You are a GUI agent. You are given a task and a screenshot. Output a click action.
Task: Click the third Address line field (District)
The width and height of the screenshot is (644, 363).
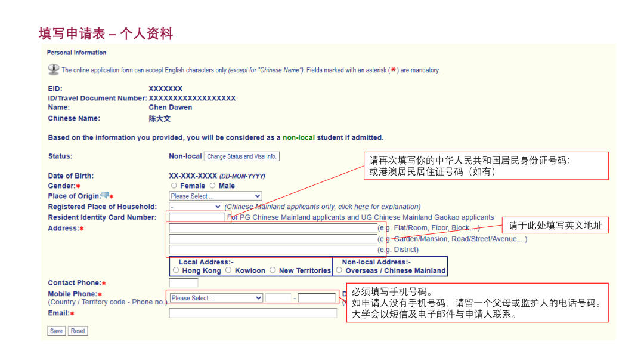pos(273,250)
